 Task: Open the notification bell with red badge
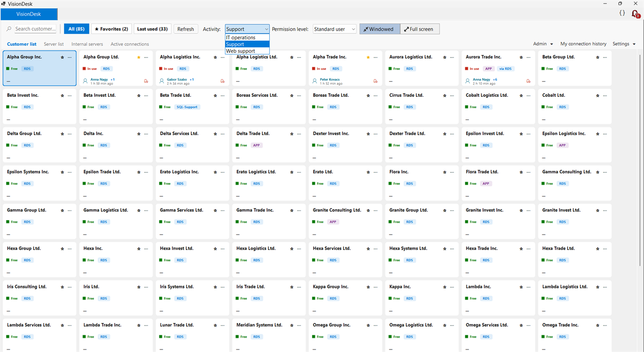click(635, 14)
